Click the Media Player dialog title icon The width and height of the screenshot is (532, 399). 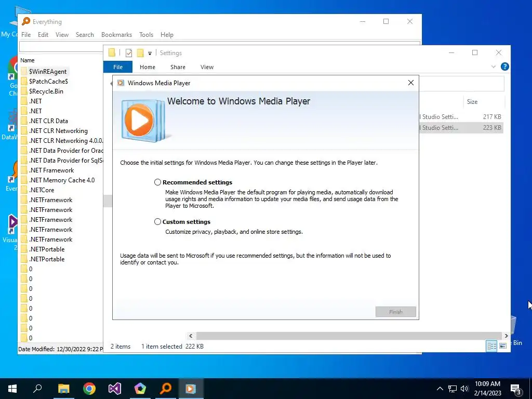tap(121, 83)
